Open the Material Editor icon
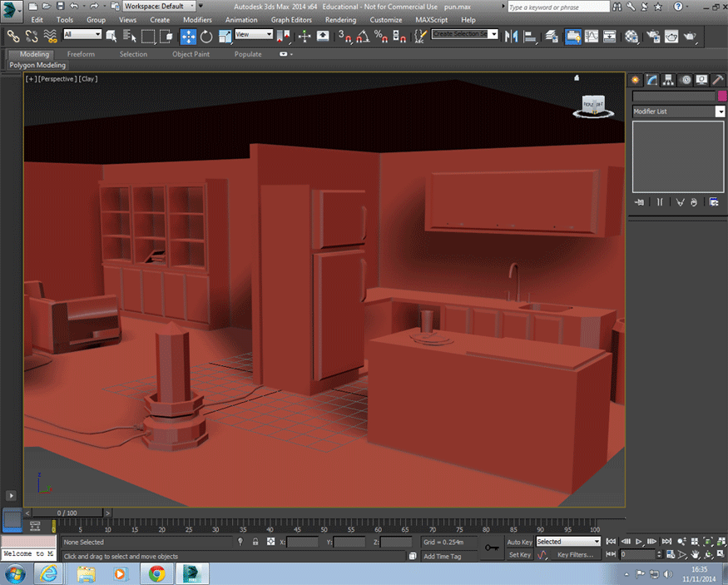The image size is (728, 585). pos(632,36)
